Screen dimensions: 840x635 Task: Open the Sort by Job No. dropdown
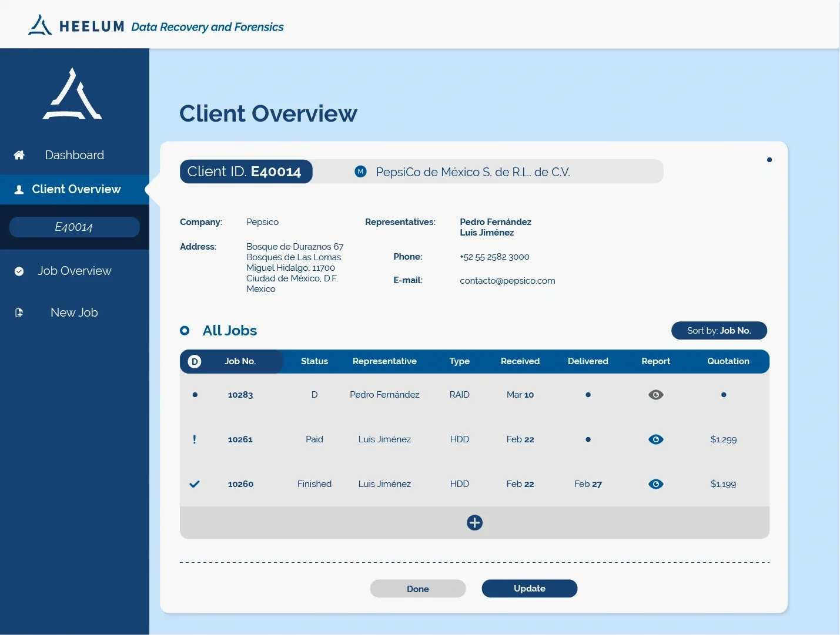click(x=718, y=331)
